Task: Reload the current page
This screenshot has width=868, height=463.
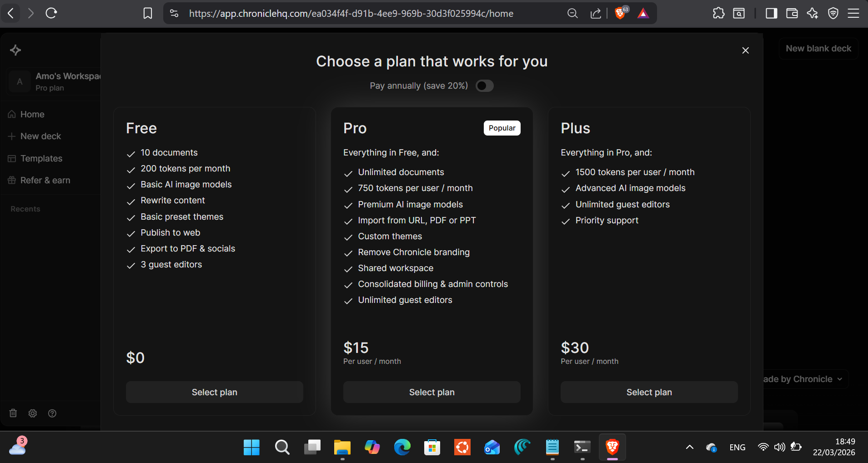Action: [x=51, y=13]
